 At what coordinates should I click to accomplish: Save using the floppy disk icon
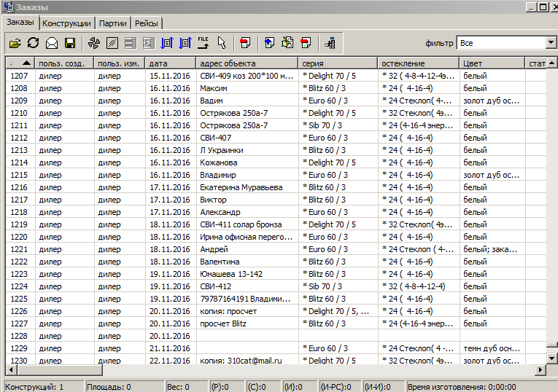coord(70,43)
